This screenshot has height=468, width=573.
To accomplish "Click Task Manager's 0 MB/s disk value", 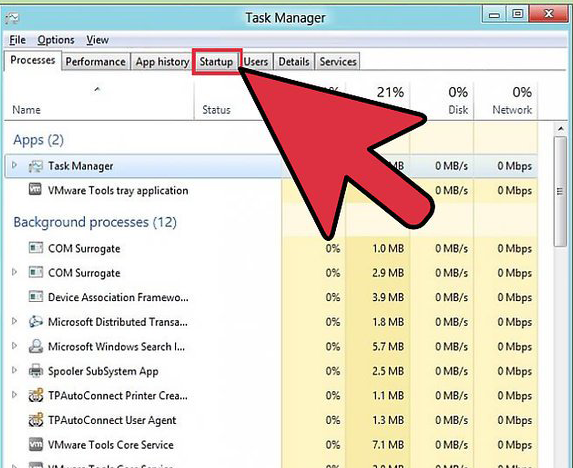I will coord(451,166).
